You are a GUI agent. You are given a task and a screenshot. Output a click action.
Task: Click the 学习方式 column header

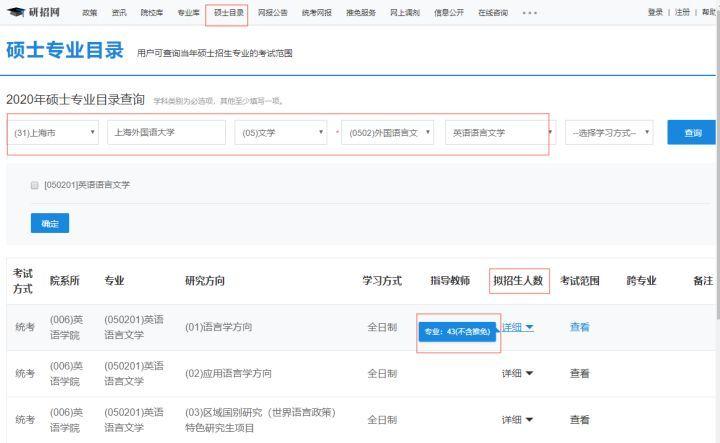coord(382,280)
